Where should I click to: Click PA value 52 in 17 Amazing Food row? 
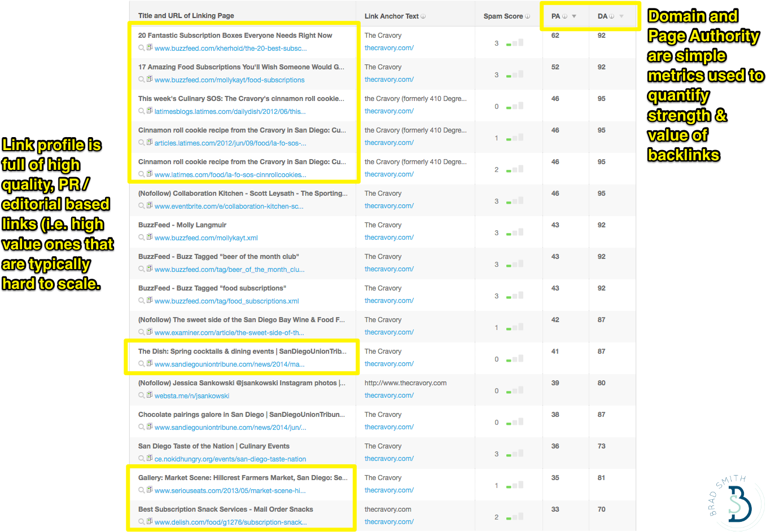tap(555, 67)
